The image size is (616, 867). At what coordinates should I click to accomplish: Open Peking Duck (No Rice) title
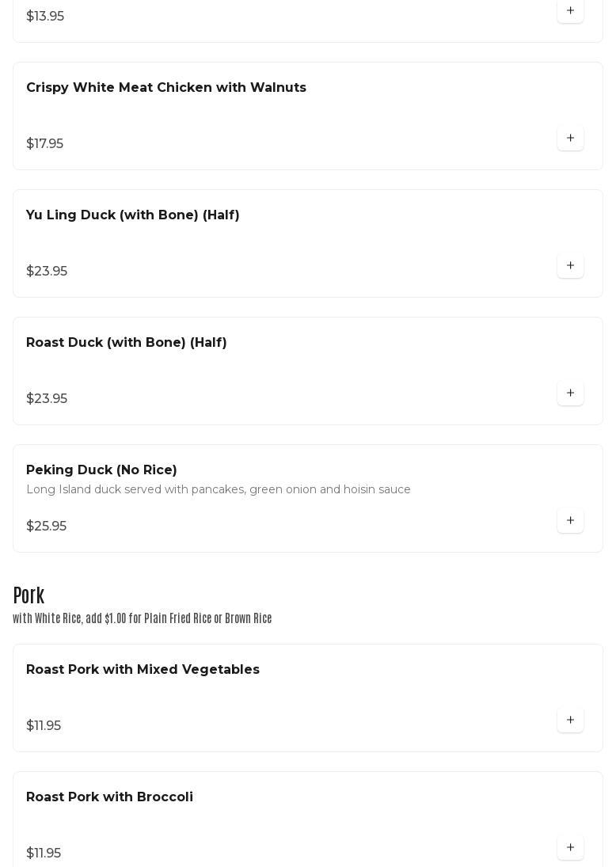(x=101, y=470)
